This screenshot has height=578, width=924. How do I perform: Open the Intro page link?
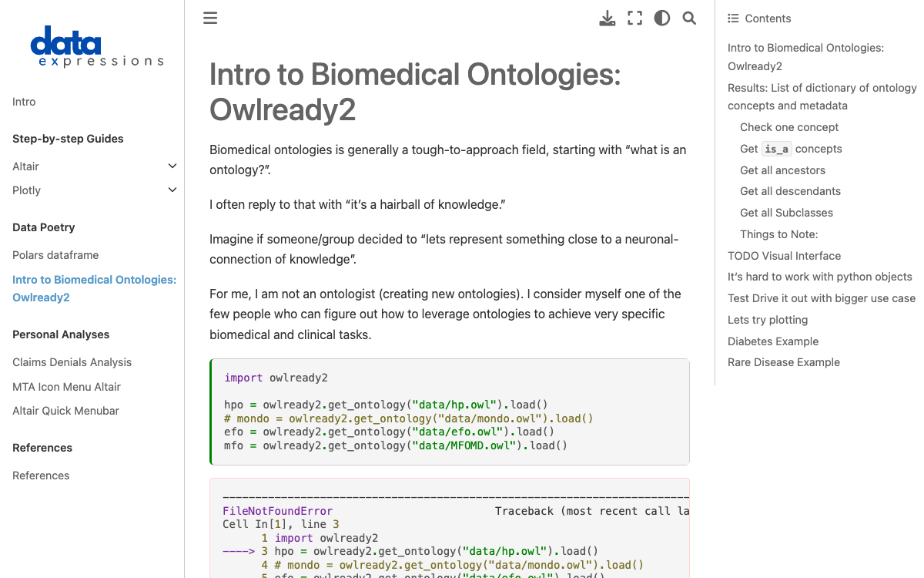coord(24,102)
